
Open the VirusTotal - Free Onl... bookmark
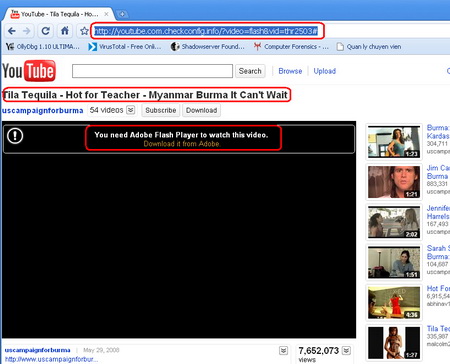(x=125, y=47)
